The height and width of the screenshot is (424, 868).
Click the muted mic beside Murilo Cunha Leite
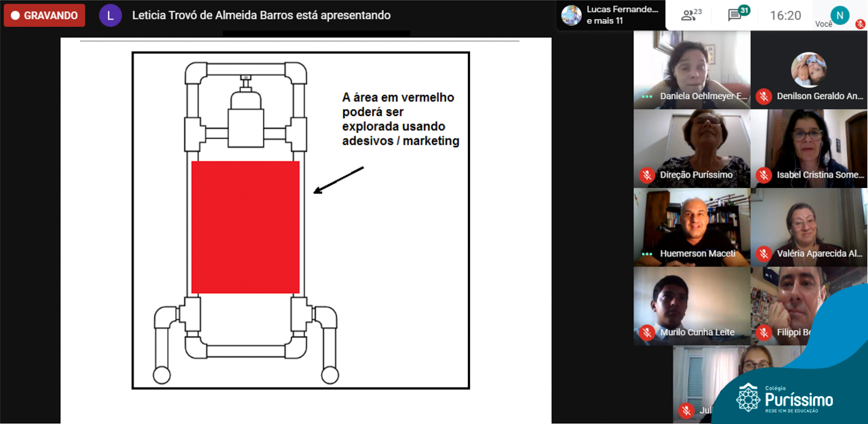coord(647,332)
